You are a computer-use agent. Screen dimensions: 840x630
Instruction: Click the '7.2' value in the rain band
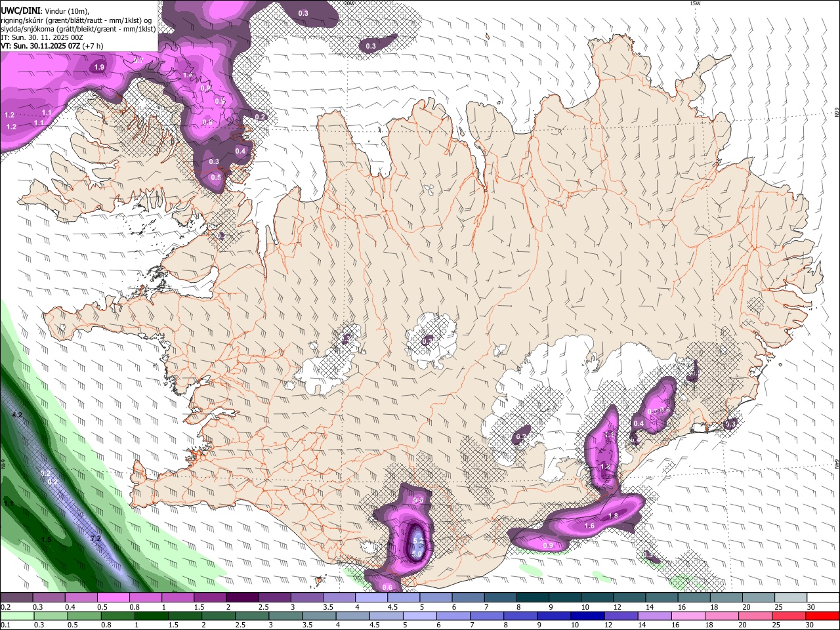coord(96,538)
